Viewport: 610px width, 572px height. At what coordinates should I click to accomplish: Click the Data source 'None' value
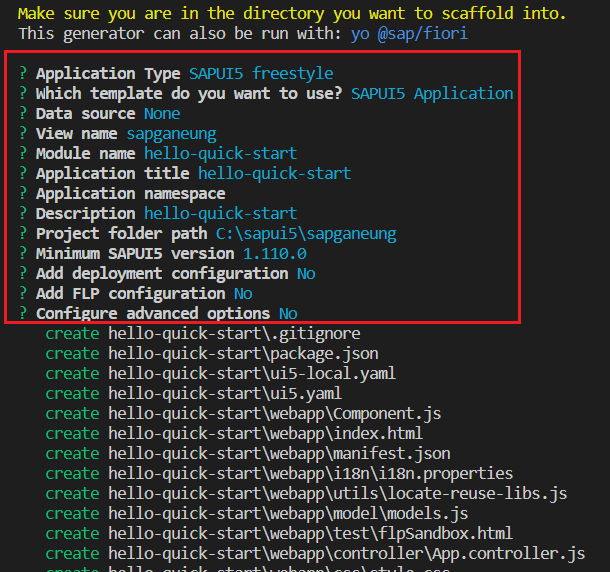[162, 114]
